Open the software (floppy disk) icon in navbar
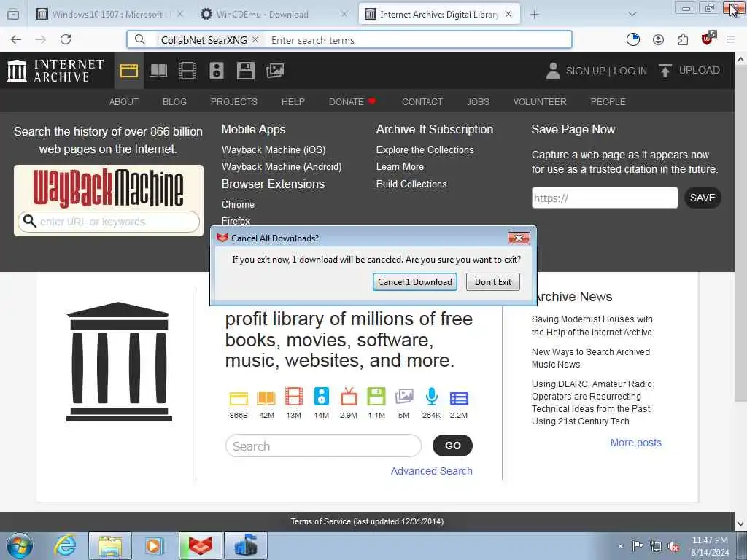This screenshot has height=560, width=747. (x=245, y=71)
